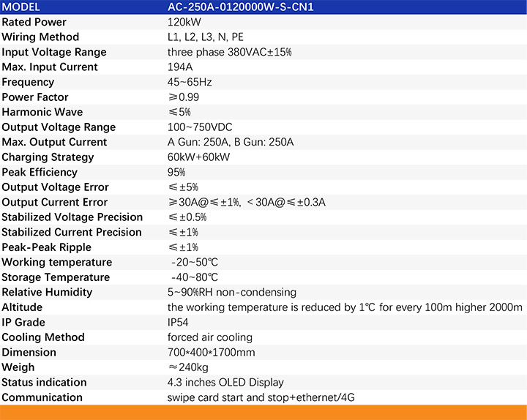Click the 45~65Hz frequency value
The width and height of the screenshot is (527, 420).
pos(190,82)
